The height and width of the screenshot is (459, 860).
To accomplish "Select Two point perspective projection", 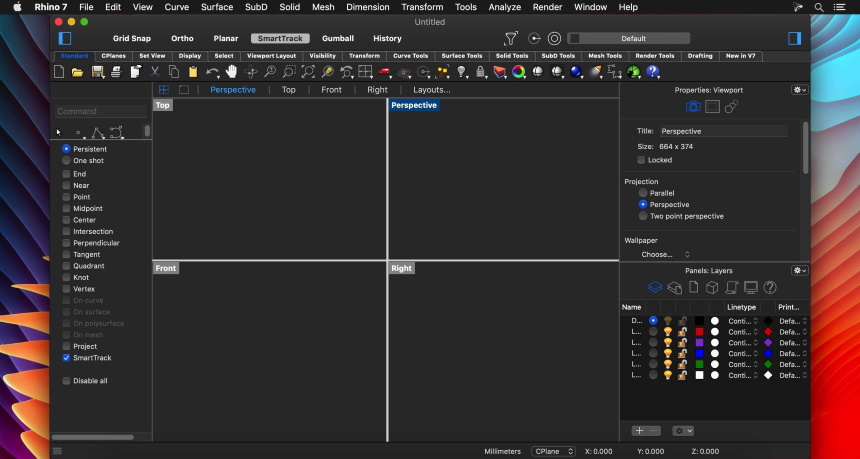I will tap(643, 216).
